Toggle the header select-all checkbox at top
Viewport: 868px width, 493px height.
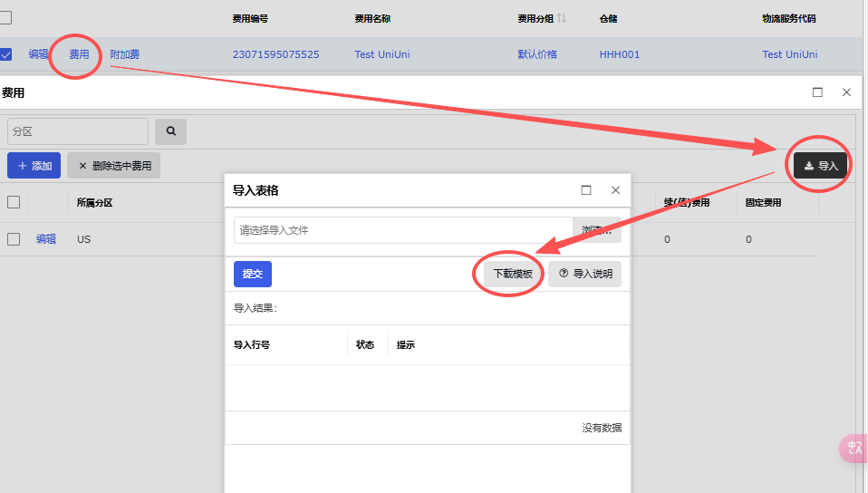click(x=5, y=17)
